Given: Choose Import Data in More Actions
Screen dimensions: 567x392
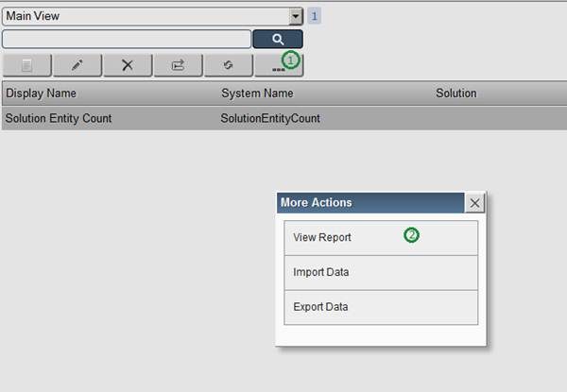Looking at the screenshot, I should [321, 272].
